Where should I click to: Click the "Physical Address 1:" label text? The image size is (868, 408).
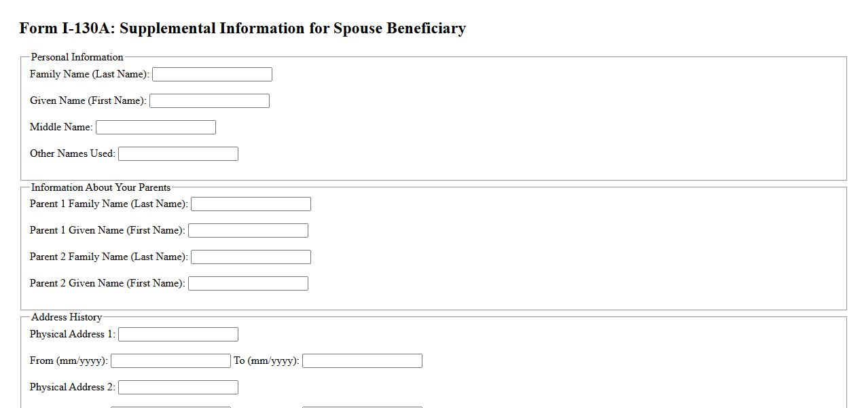pyautogui.click(x=73, y=334)
